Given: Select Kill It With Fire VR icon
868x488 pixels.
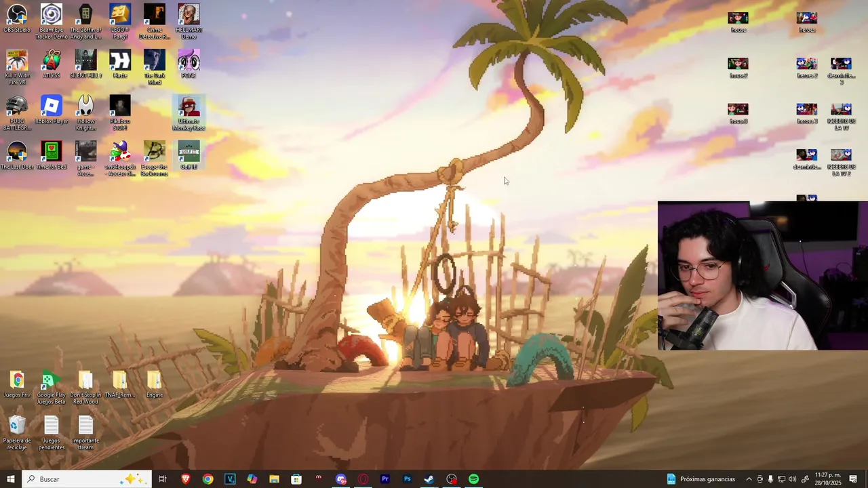Looking at the screenshot, I should (x=17, y=67).
